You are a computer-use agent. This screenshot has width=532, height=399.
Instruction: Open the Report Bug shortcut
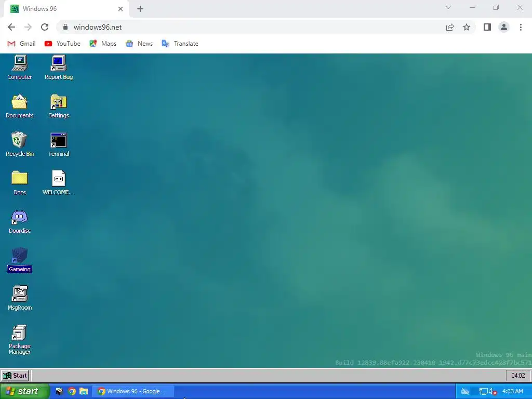(58, 68)
